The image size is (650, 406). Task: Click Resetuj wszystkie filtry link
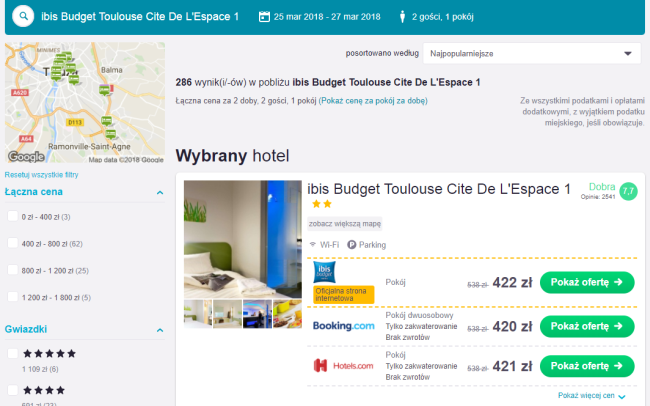pyautogui.click(x=41, y=175)
